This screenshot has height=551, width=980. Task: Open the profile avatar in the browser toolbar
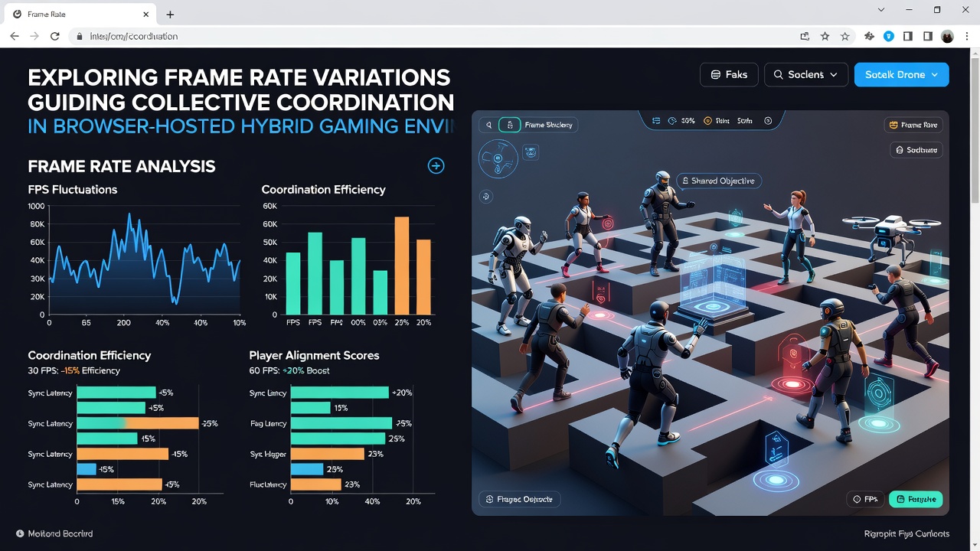pos(947,36)
